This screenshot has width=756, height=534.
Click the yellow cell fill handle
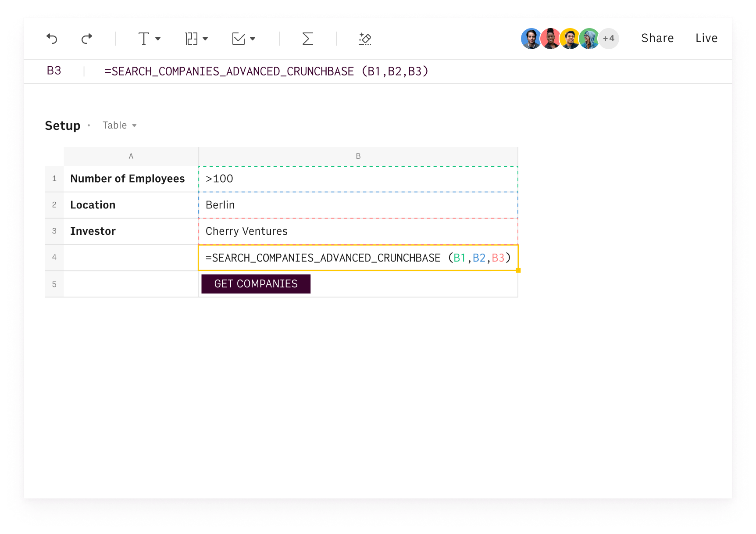(518, 271)
